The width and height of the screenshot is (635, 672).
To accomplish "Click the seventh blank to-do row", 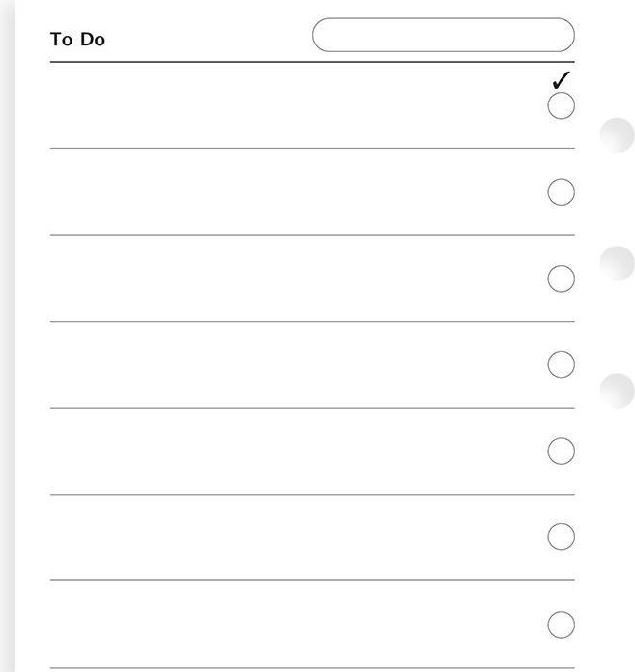I will click(x=312, y=624).
